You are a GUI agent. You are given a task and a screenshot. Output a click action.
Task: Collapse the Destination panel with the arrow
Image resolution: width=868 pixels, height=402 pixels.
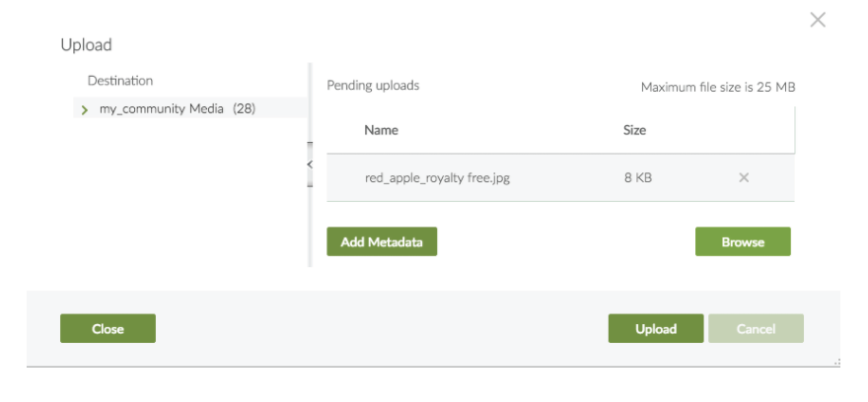pos(309,165)
